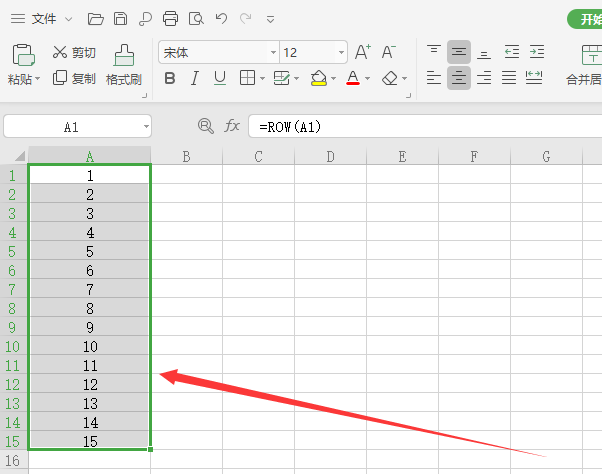Click the A1 name box
The width and height of the screenshot is (602, 474).
pyautogui.click(x=71, y=127)
